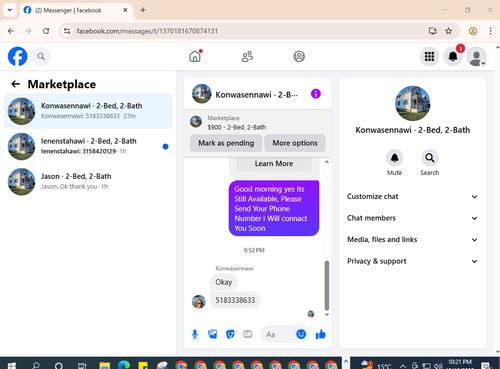Click the Konwasennawi chat header name

(257, 95)
